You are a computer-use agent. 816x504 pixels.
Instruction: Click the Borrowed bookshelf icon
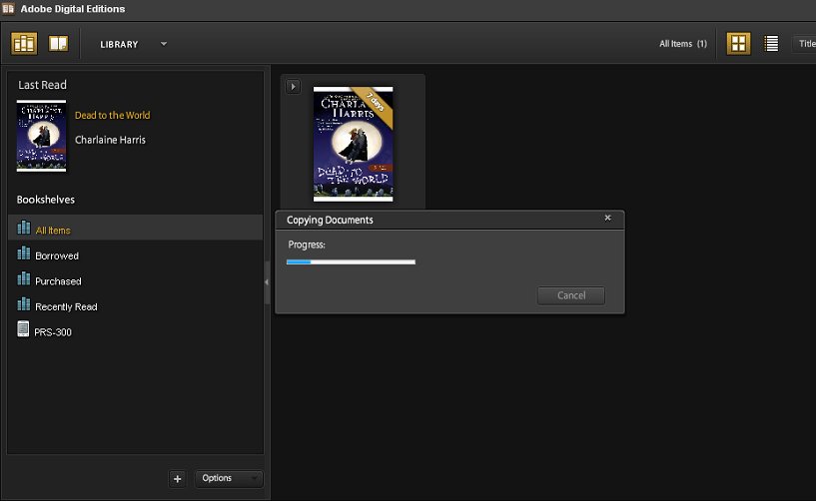(x=23, y=252)
